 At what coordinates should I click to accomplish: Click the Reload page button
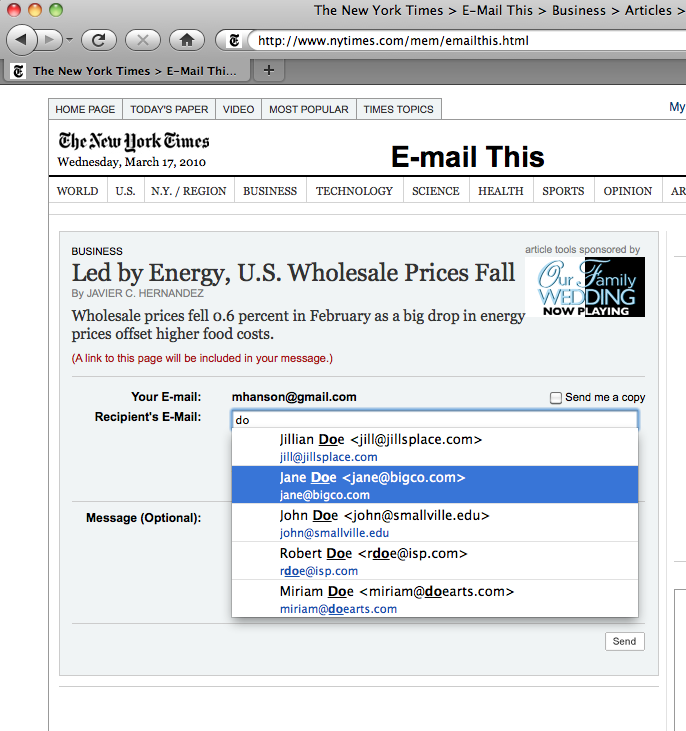(99, 40)
